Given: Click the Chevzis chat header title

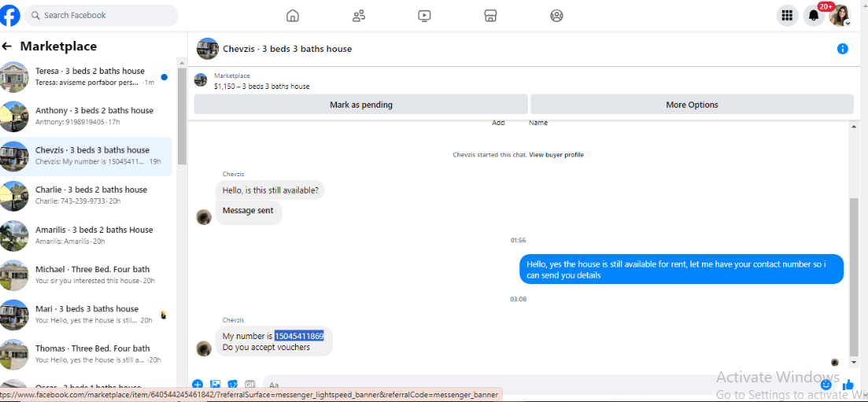Looking at the screenshot, I should tap(287, 49).
